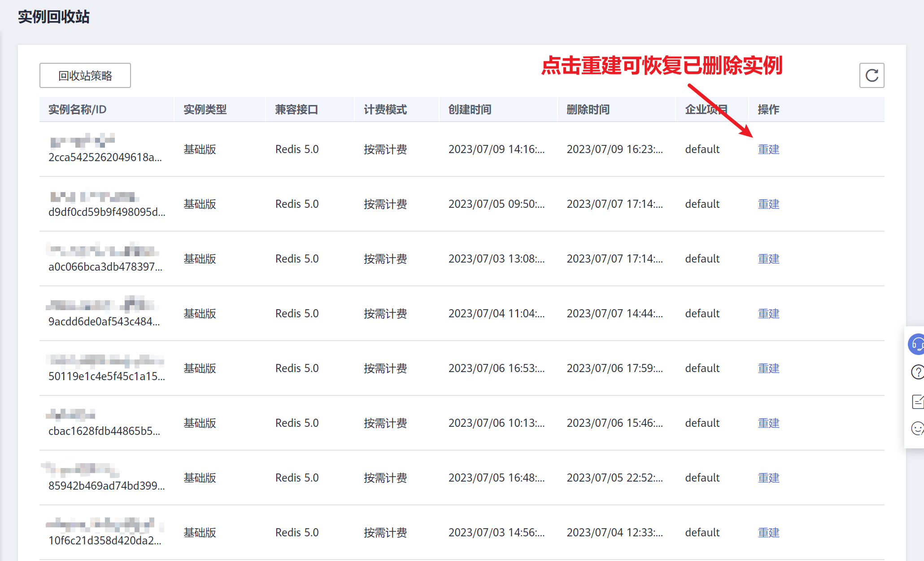This screenshot has height=561, width=924.
Task: Click the 计费模式 column header
Action: (x=385, y=110)
